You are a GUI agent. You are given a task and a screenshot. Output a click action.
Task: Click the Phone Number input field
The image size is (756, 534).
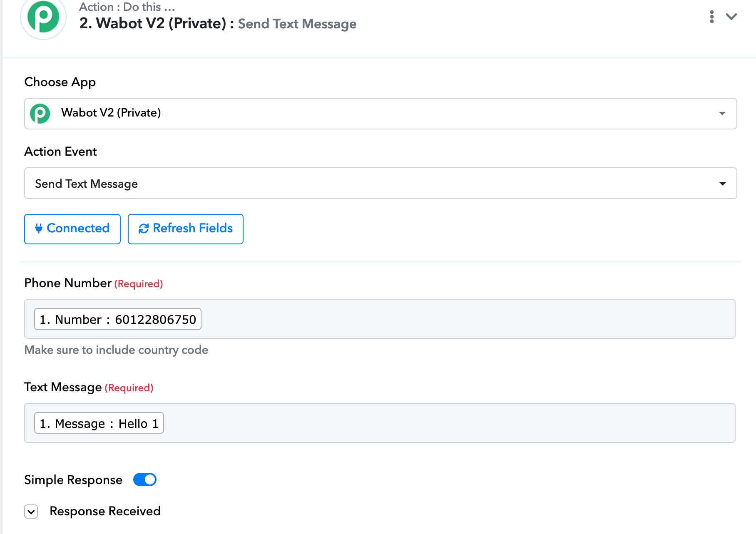380,319
